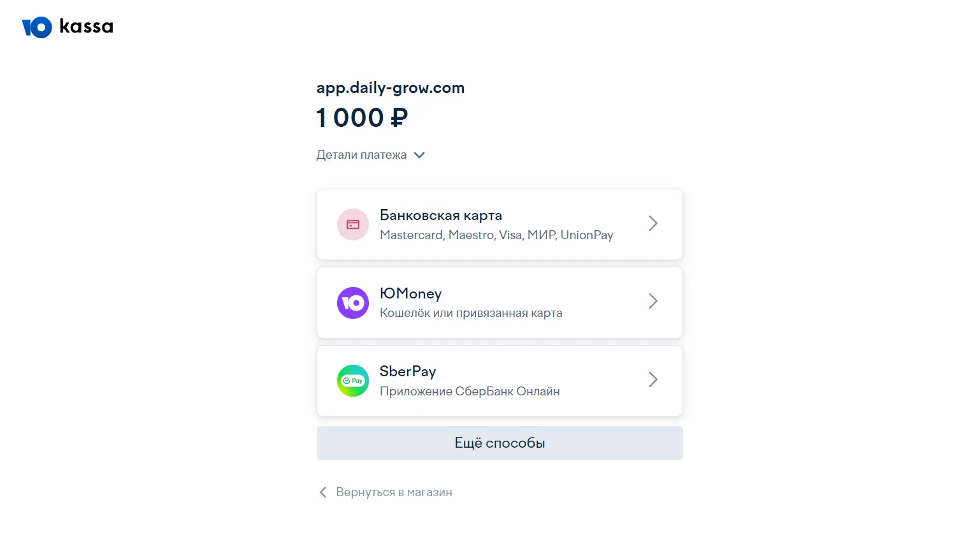Viewport: 980px width, 544px height.
Task: Click the purple ЮMoney wallet icon
Action: 353,303
